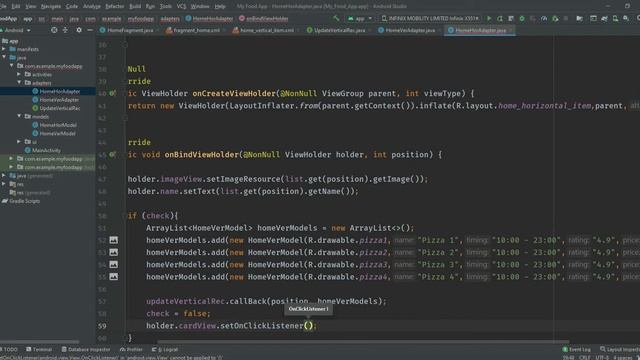This screenshot has width=640, height=360.
Task: Open the SDK Manager icon
Action: (x=626, y=18)
